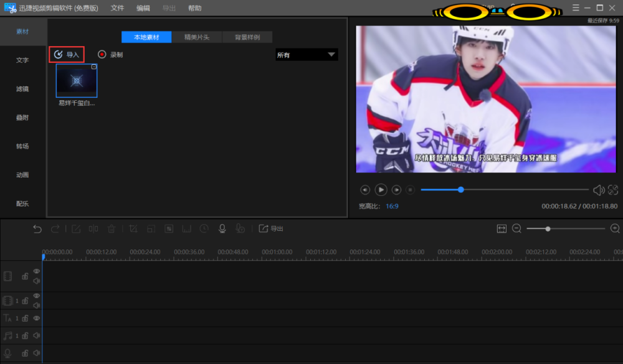
Task: Click the preview playback progress slider
Action: point(505,190)
